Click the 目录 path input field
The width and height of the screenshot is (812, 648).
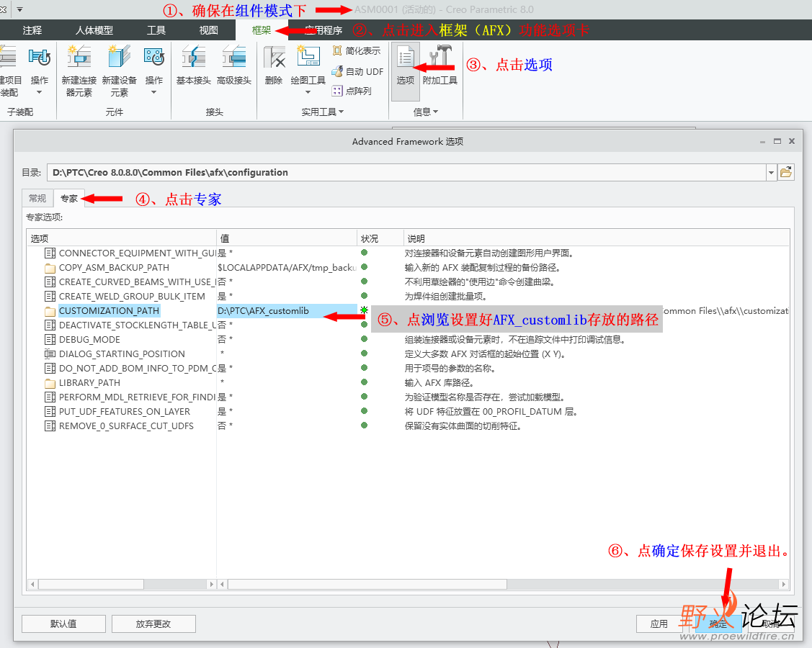coord(406,172)
